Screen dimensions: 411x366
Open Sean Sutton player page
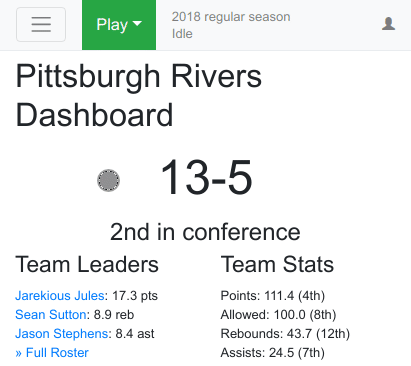[51, 315]
